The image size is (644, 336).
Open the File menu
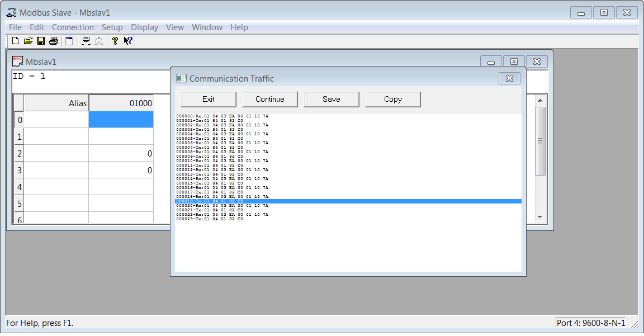(x=15, y=27)
